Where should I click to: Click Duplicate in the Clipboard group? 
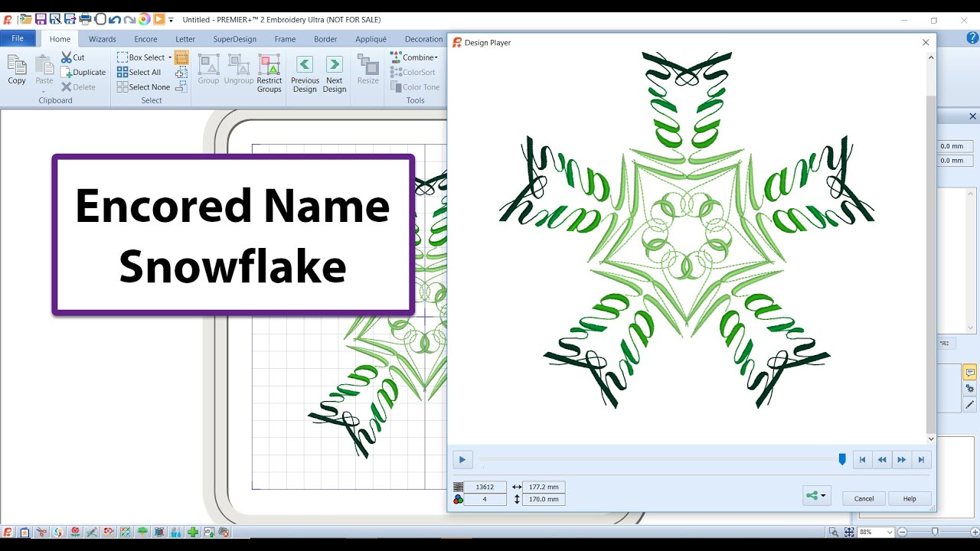tap(83, 72)
